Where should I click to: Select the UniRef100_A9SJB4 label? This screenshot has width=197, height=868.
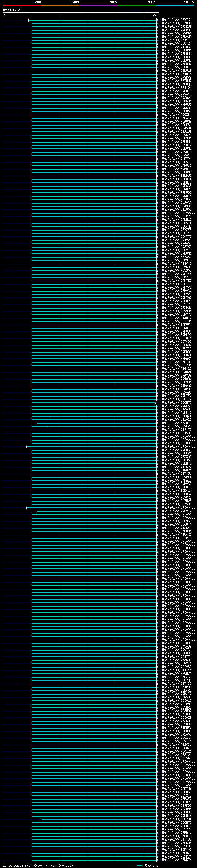click(x=176, y=88)
